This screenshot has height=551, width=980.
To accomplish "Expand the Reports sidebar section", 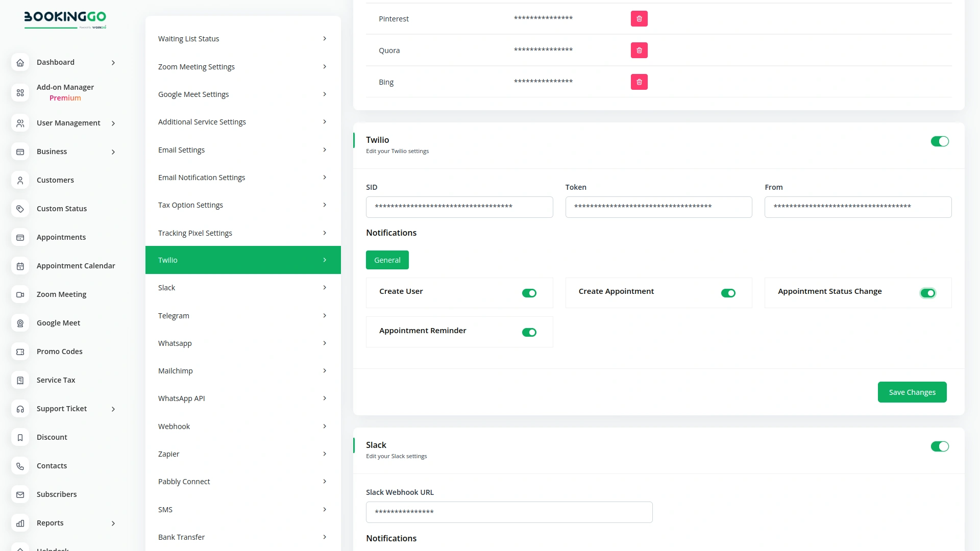I will click(113, 523).
